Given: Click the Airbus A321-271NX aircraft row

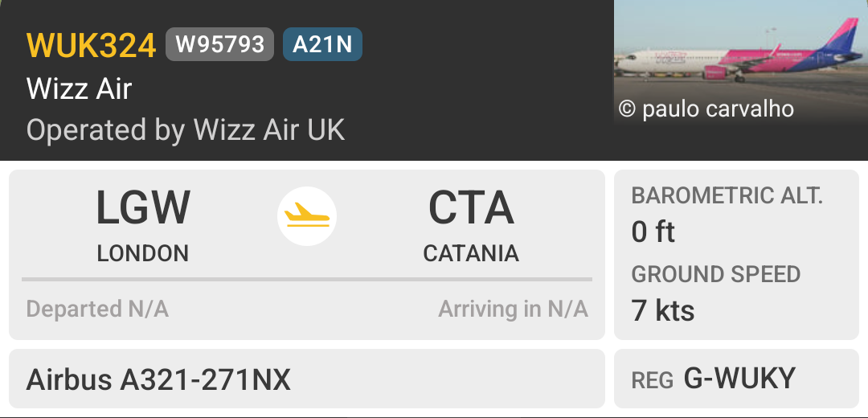Looking at the screenshot, I should [x=307, y=379].
